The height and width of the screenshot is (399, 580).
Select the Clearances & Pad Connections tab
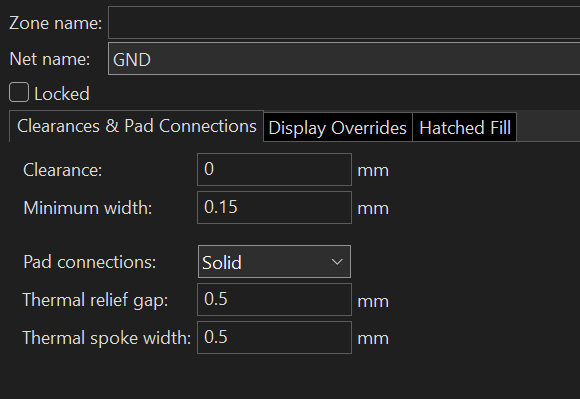click(x=136, y=126)
